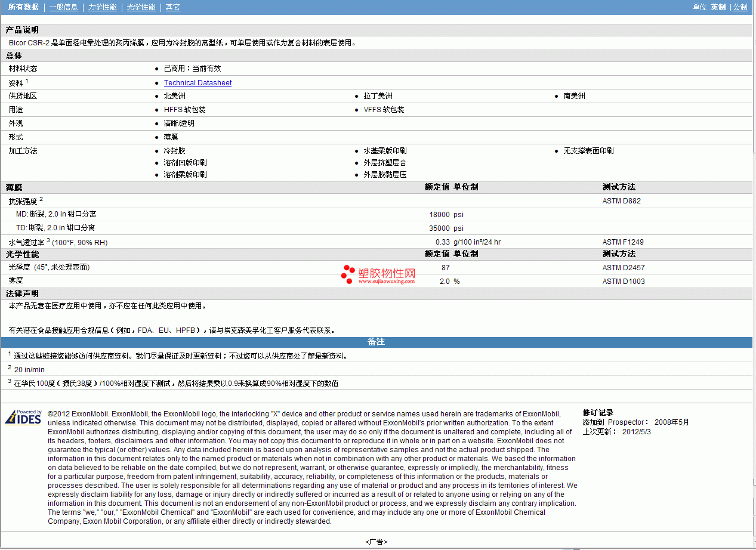Click the 已商用：当前有效 value
This screenshot has height=550, width=756.
click(192, 69)
